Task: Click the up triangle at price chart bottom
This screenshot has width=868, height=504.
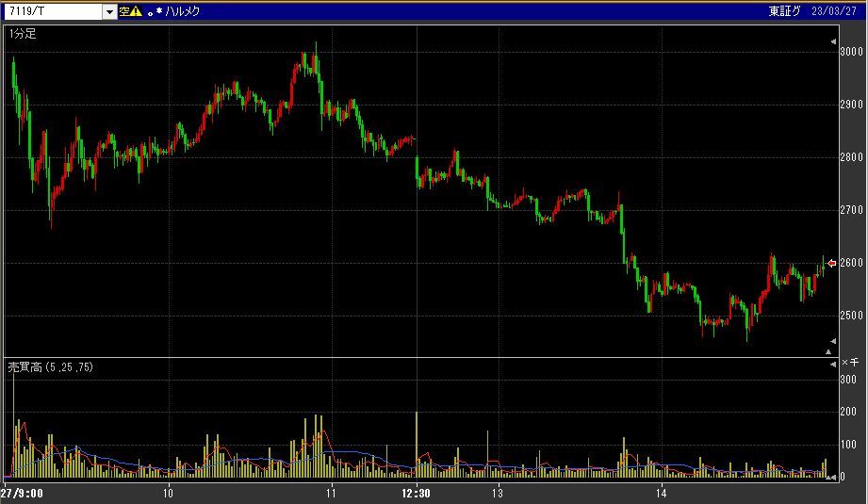Action: (828, 351)
